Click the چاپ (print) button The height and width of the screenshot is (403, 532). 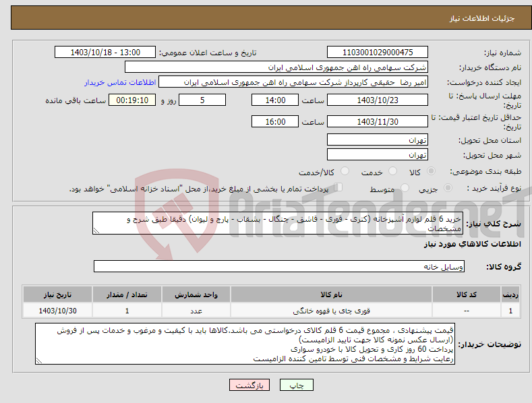click(296, 385)
